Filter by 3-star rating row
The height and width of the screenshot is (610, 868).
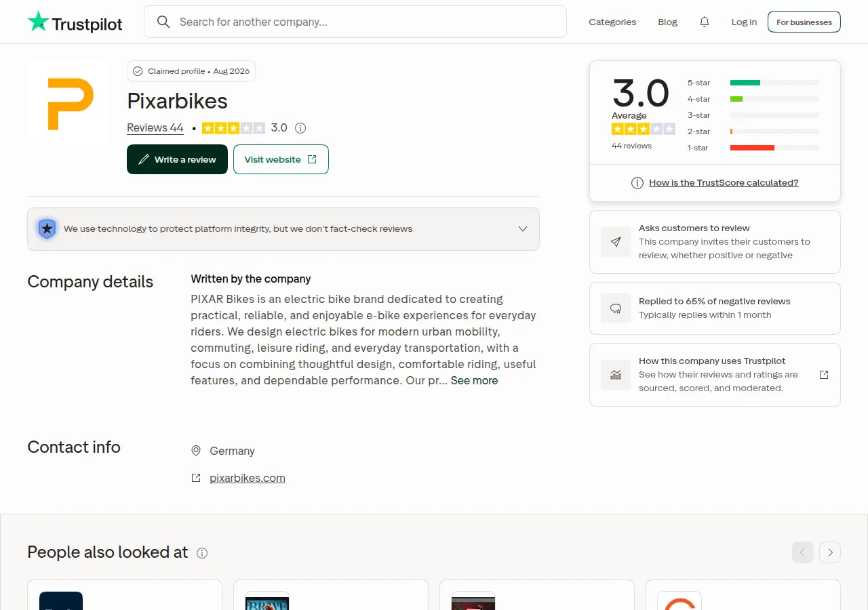coord(753,115)
